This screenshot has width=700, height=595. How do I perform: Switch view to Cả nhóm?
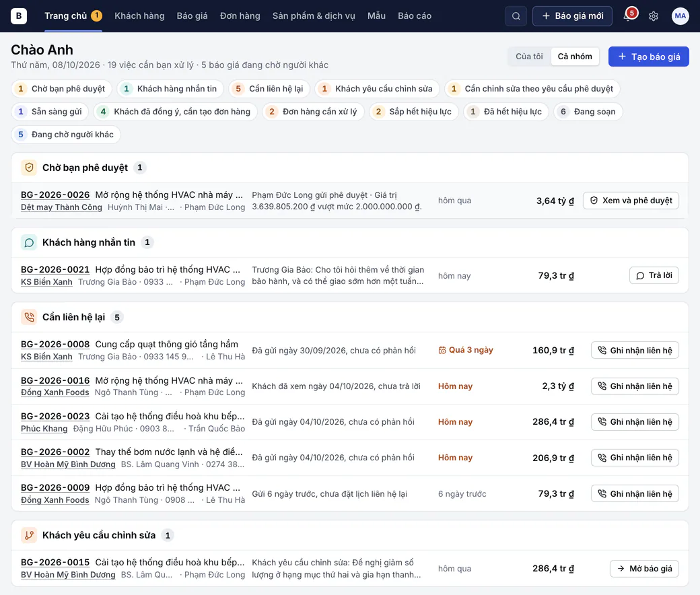(575, 57)
